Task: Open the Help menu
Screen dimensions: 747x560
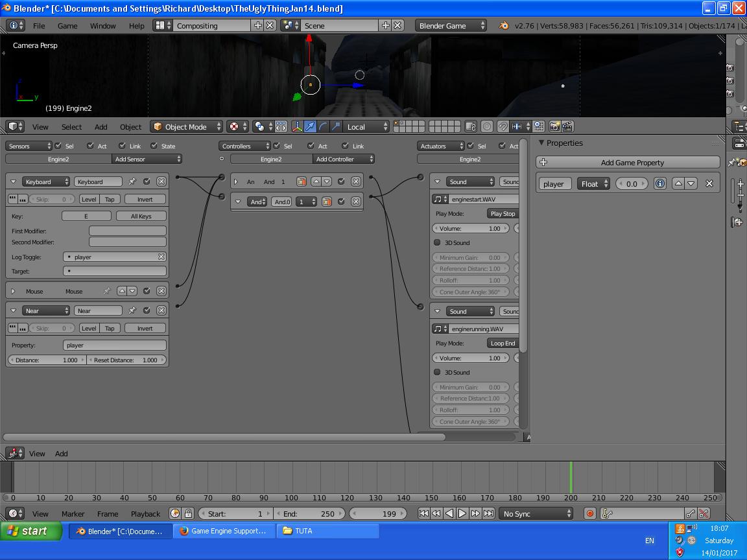Action: [x=137, y=26]
